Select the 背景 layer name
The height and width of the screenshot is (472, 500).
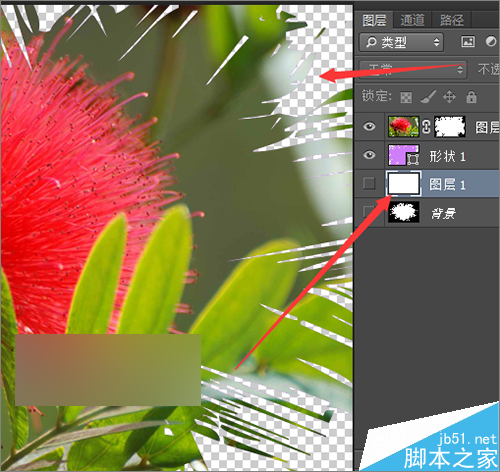pos(443,213)
